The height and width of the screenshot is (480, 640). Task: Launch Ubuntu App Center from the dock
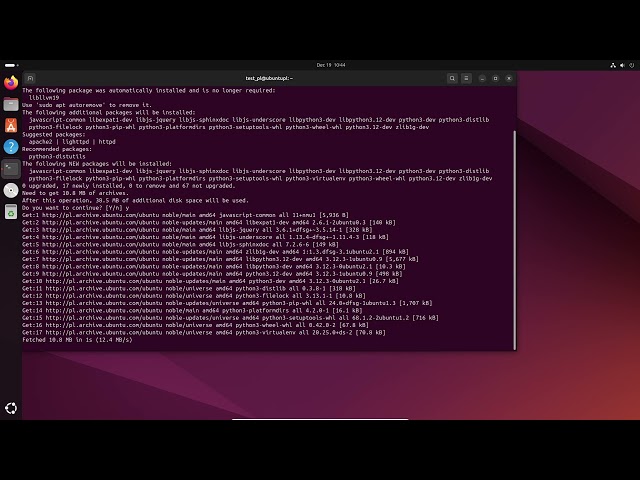11,125
